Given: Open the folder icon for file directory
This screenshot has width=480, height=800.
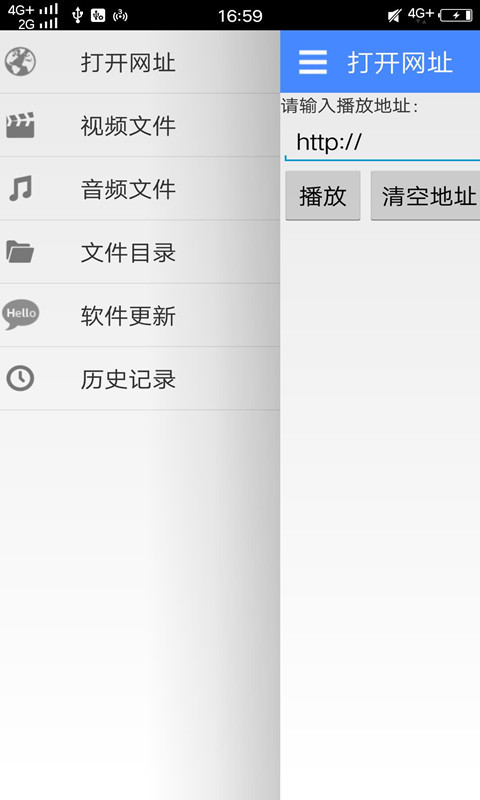Looking at the screenshot, I should [x=20, y=252].
